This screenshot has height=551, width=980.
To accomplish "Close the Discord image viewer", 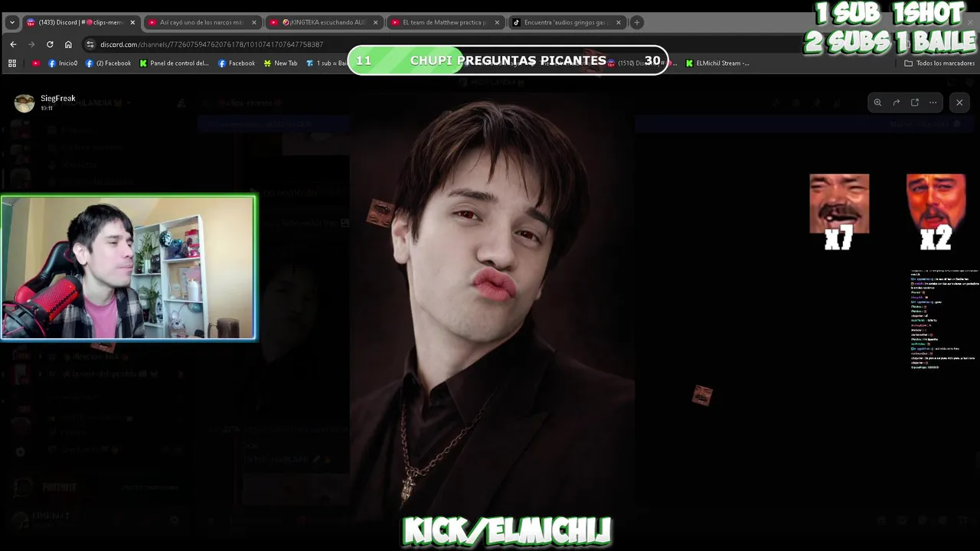I will pyautogui.click(x=959, y=103).
